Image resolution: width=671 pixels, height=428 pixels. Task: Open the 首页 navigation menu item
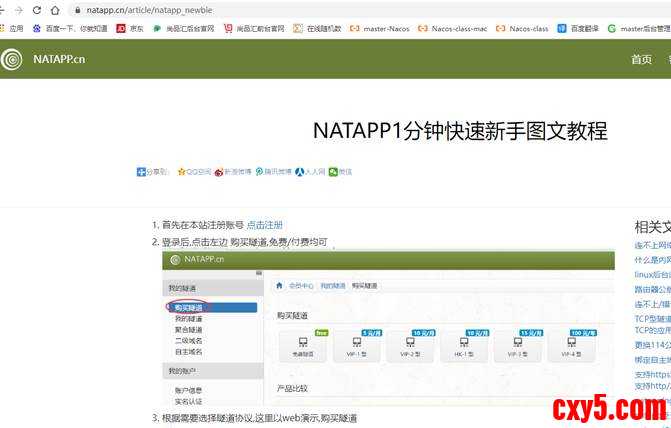pos(641,59)
